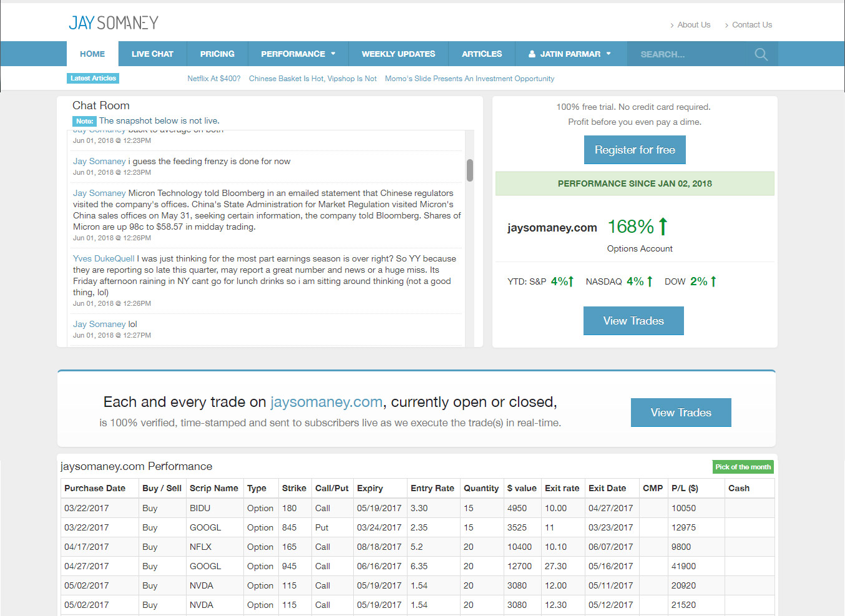Open the About Us link
This screenshot has height=616, width=845.
click(x=693, y=25)
